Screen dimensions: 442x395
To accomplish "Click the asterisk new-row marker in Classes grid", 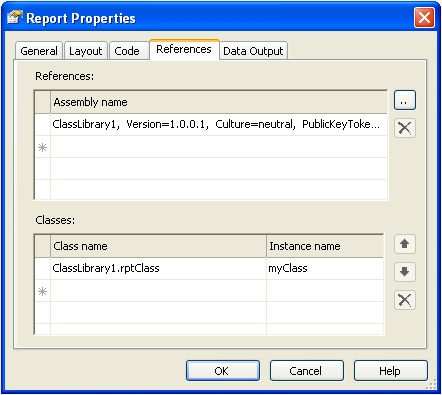I will pyautogui.click(x=43, y=291).
